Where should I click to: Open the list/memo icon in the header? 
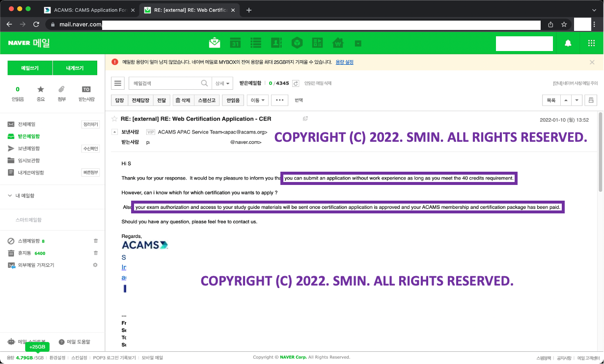point(256,43)
